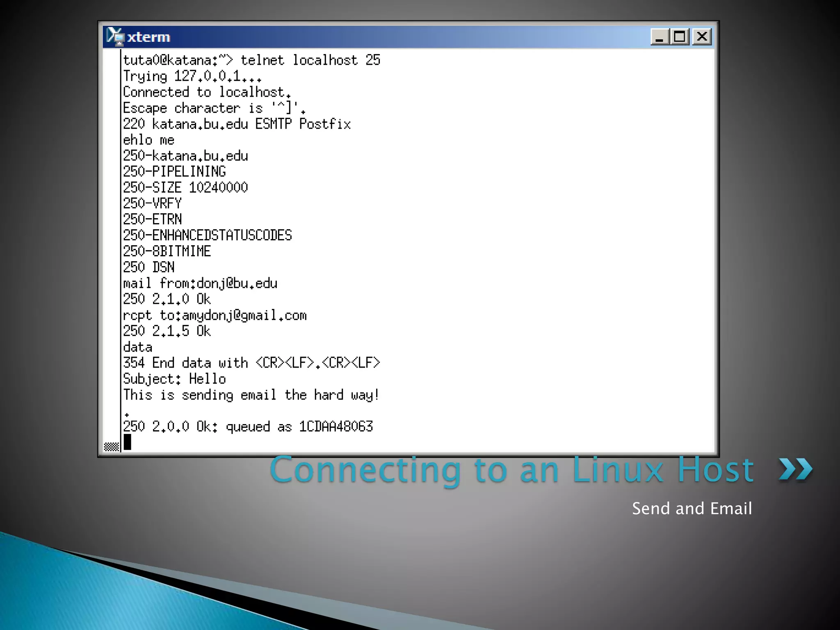This screenshot has width=840, height=630.
Task: Click the 'Subject: Hello' line
Action: (174, 379)
